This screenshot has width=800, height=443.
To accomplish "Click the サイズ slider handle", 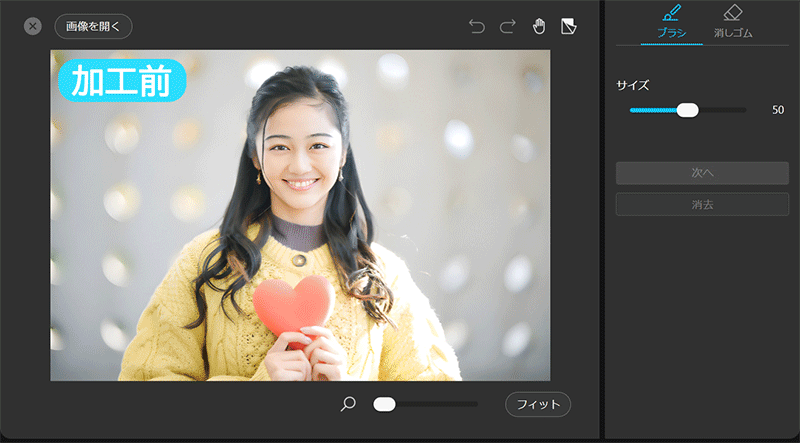I will coord(687,110).
